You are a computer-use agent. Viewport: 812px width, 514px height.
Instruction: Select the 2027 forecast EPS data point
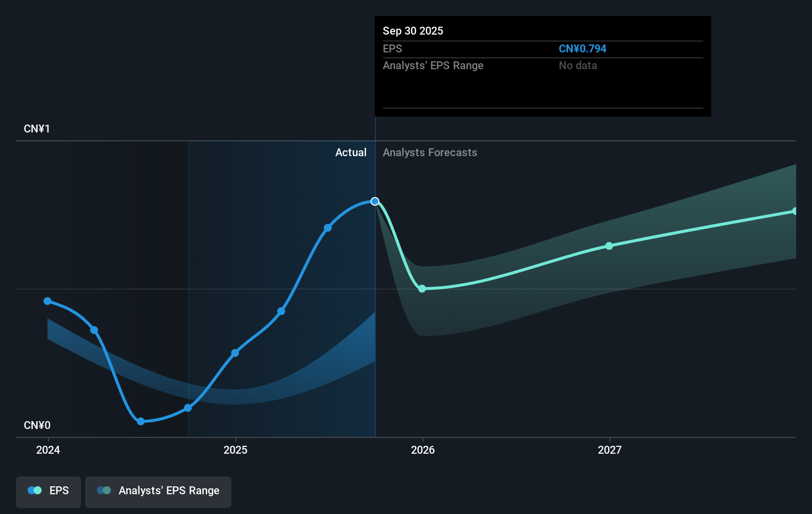coord(609,246)
